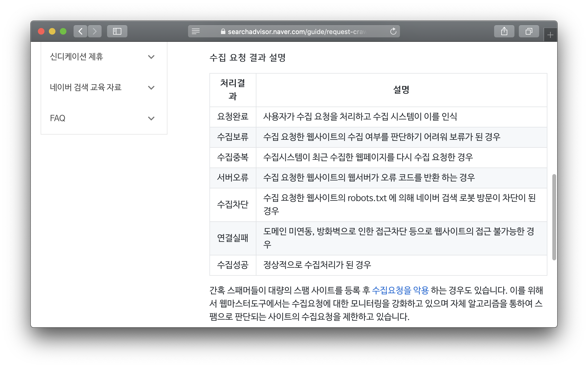Select 네이버 검색 교육 자료 menu item
This screenshot has height=368, width=588.
coord(86,88)
